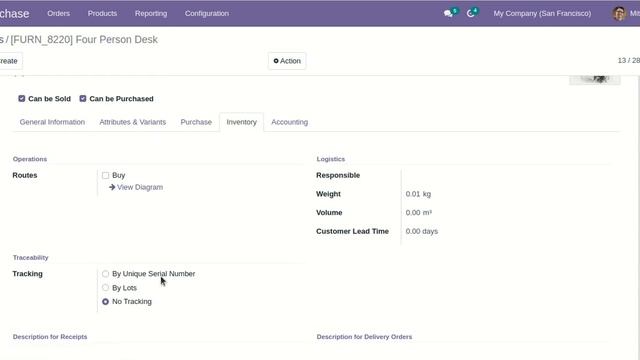Open the activities clock icon

click(471, 13)
